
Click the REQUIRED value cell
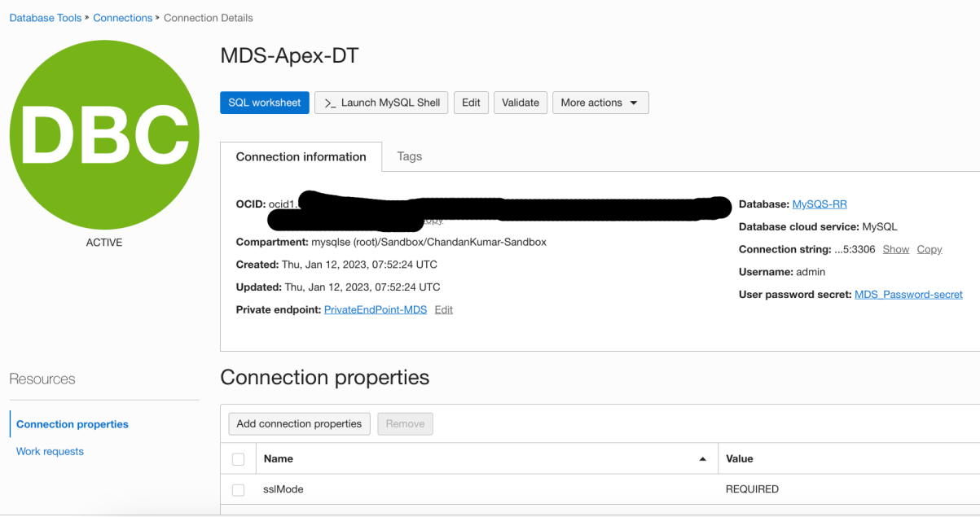[x=752, y=489]
